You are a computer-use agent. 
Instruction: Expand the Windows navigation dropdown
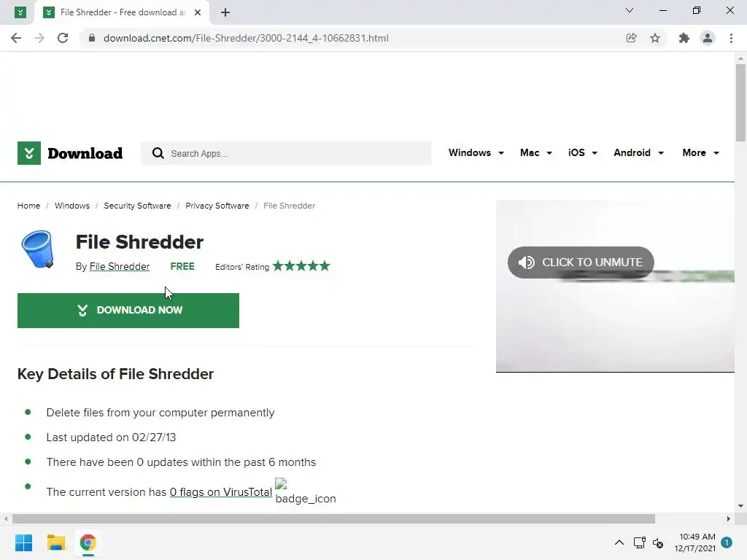pos(476,153)
